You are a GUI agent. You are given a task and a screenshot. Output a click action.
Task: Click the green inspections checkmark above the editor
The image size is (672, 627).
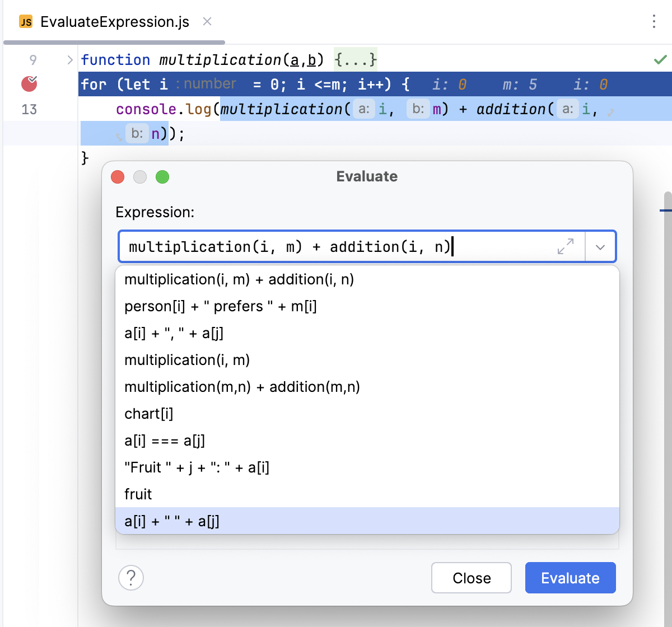point(660,59)
